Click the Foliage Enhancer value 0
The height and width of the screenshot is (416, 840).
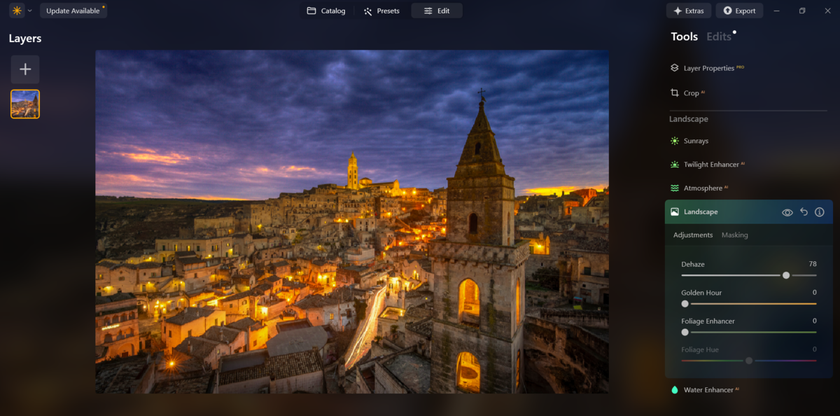pyautogui.click(x=814, y=321)
